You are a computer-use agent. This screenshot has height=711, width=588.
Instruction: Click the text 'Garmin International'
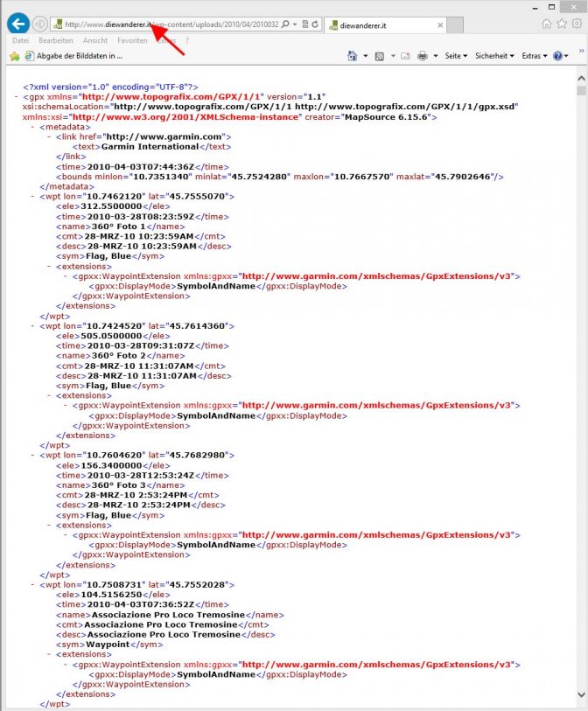click(150, 146)
